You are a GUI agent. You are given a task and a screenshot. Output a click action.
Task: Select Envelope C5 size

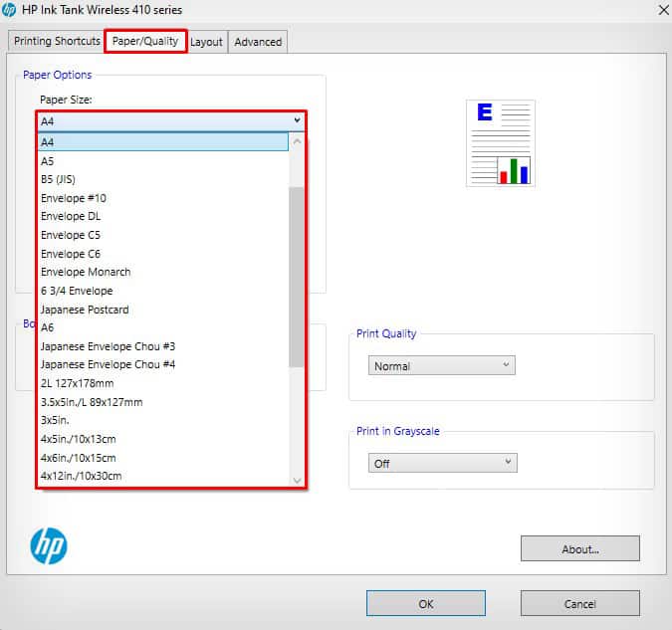click(x=163, y=235)
